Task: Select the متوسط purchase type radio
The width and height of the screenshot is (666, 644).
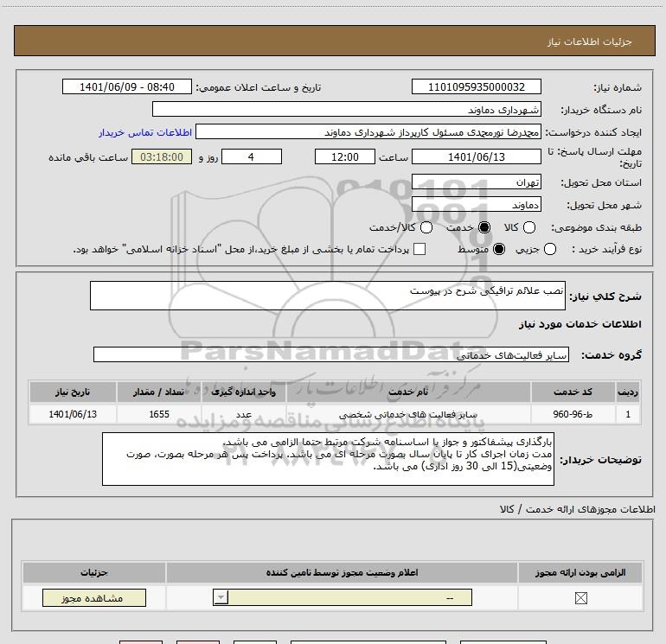Action: 499,249
